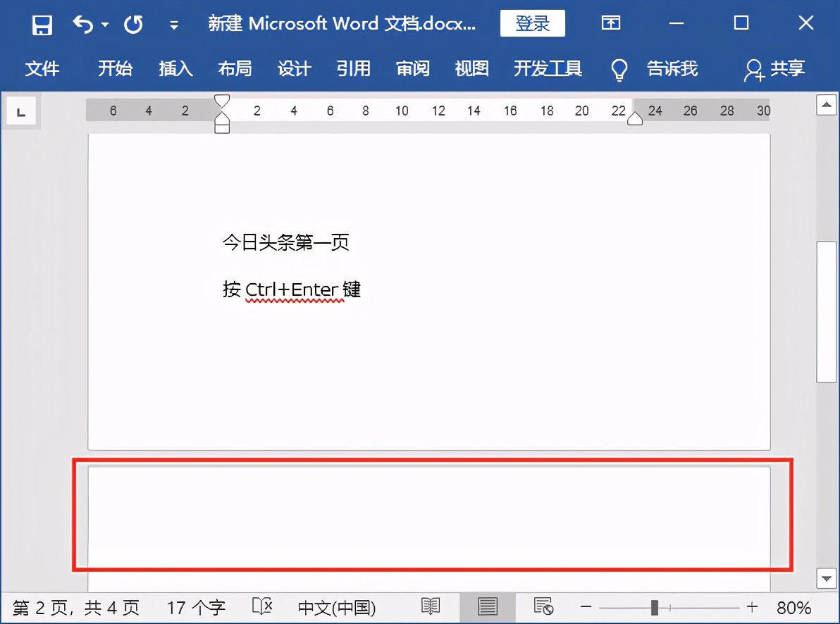Open the 布局 ribbon tab
The width and height of the screenshot is (840, 624).
tap(235, 68)
